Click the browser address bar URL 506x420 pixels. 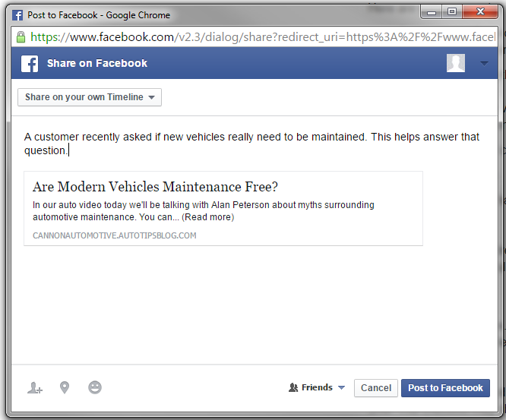point(263,37)
